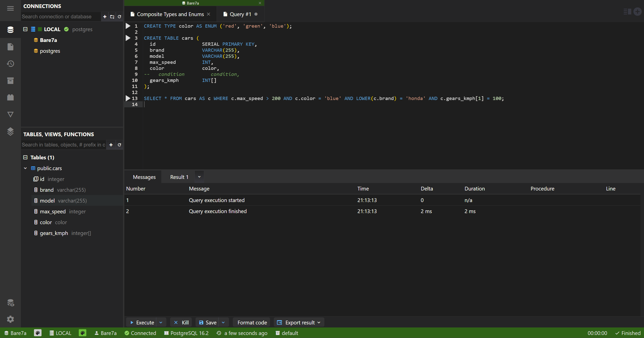The height and width of the screenshot is (338, 644).
Task: Refresh the connections list
Action: (120, 17)
